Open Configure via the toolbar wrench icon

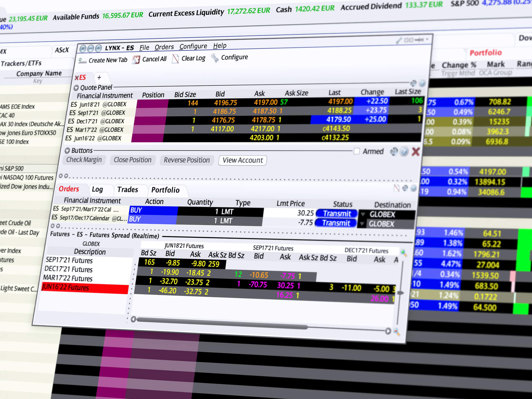click(x=215, y=58)
